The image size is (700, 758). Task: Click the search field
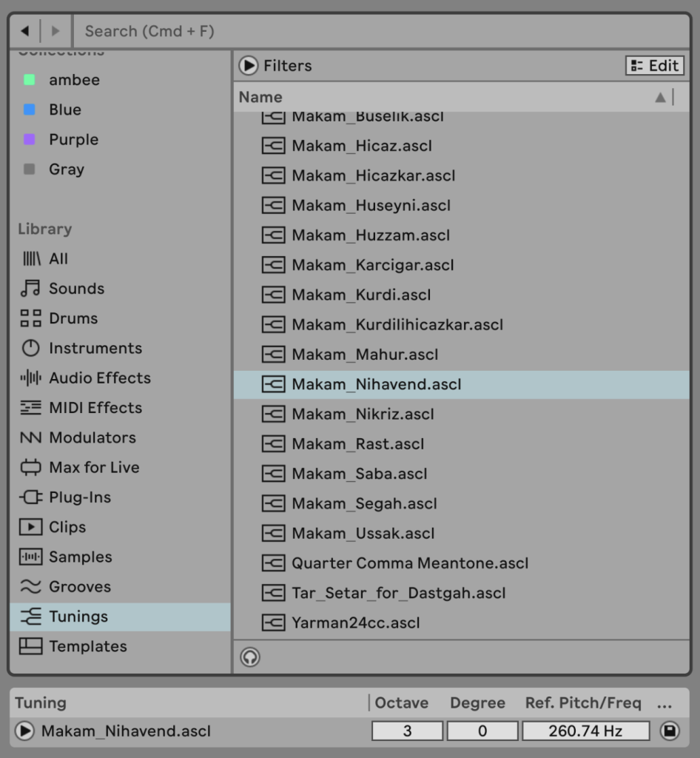[370, 31]
